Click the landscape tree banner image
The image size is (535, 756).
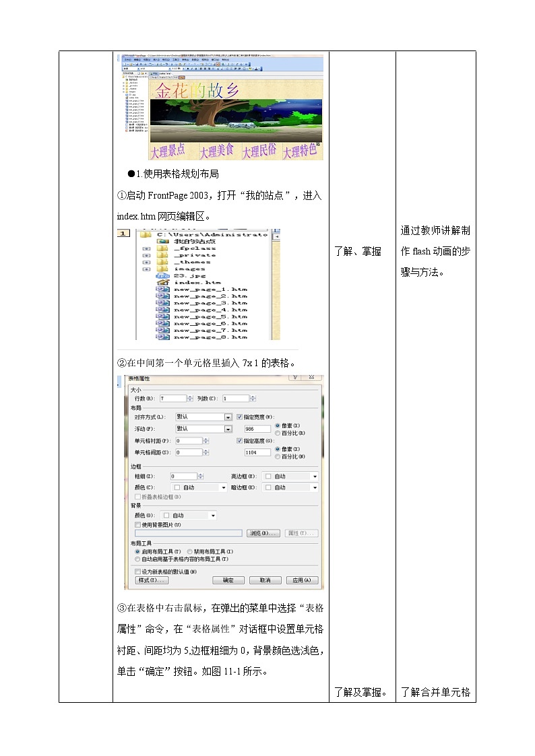236,121
